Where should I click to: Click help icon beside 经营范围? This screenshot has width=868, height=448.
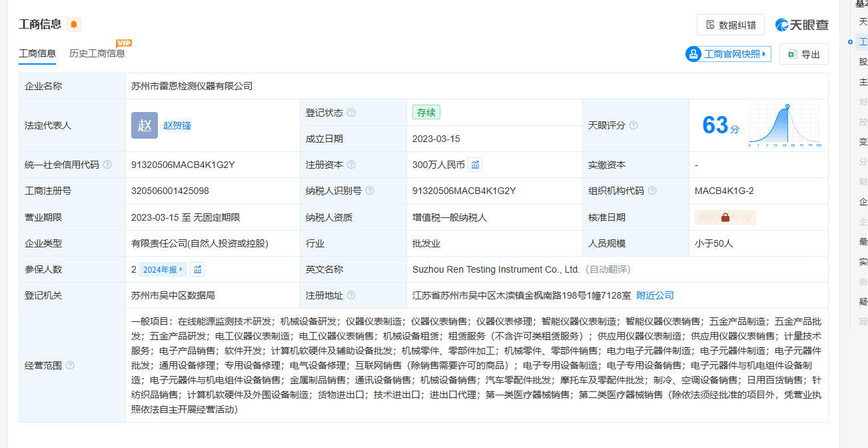(x=70, y=365)
